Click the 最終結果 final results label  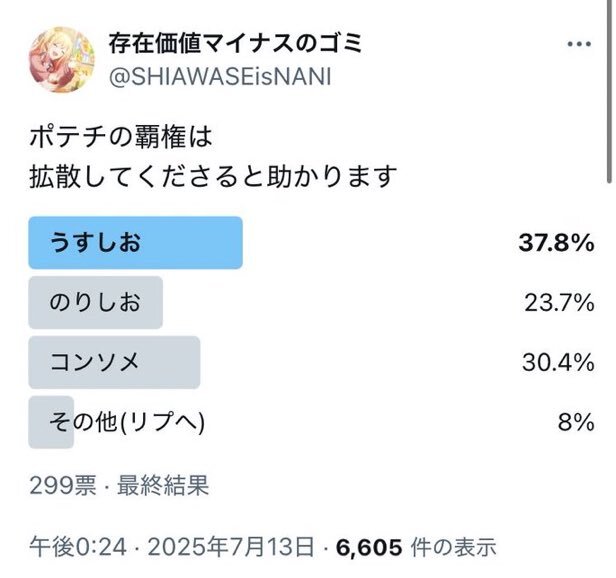163,485
